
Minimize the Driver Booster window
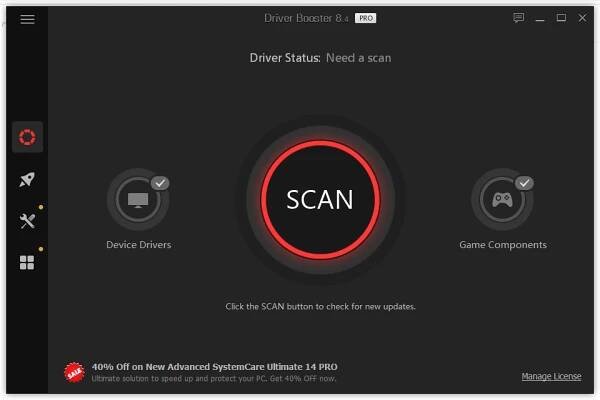[540, 18]
